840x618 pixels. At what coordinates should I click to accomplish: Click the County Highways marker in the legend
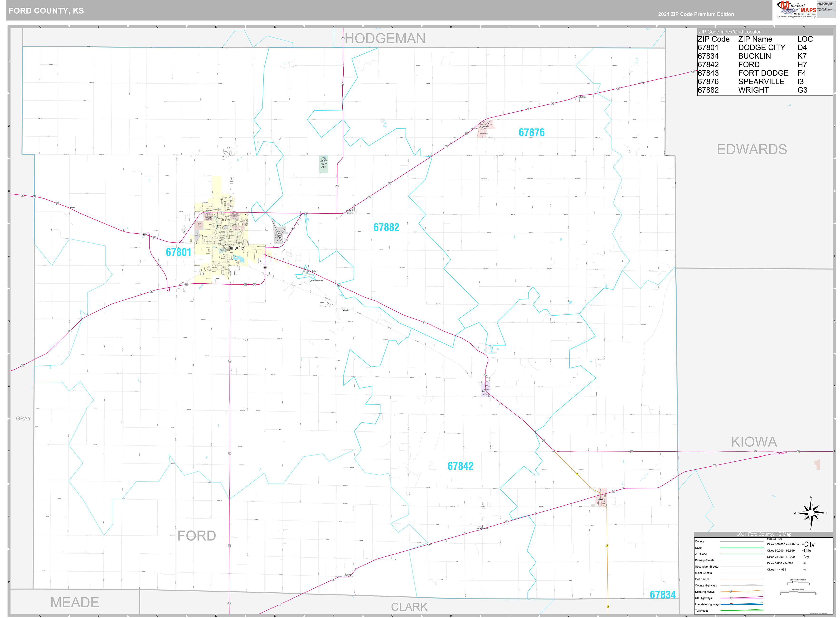click(x=732, y=585)
